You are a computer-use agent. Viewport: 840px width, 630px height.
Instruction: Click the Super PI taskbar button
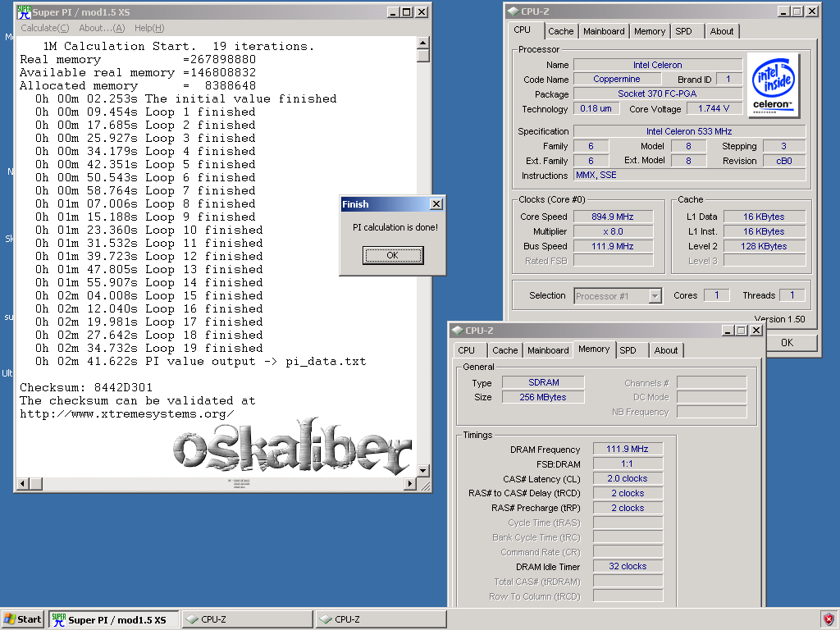point(113,619)
